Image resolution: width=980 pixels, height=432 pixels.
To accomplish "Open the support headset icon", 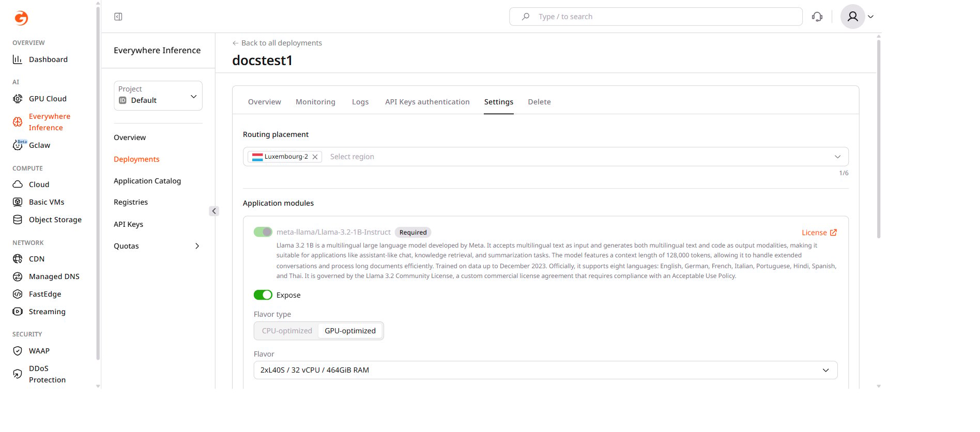I will pos(817,17).
